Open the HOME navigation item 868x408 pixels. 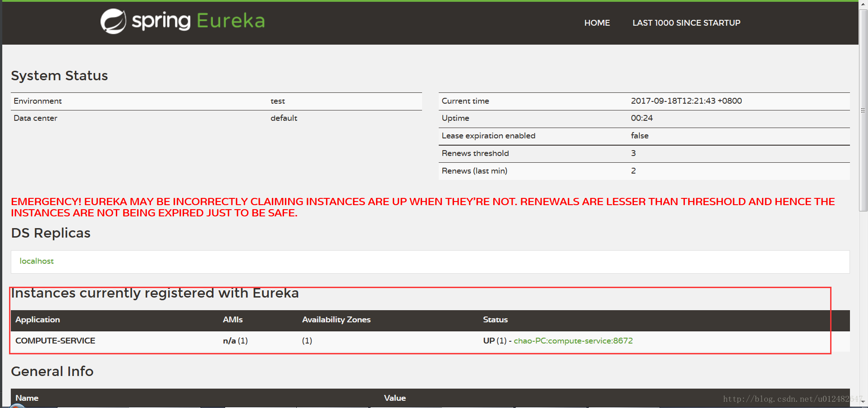pos(597,23)
